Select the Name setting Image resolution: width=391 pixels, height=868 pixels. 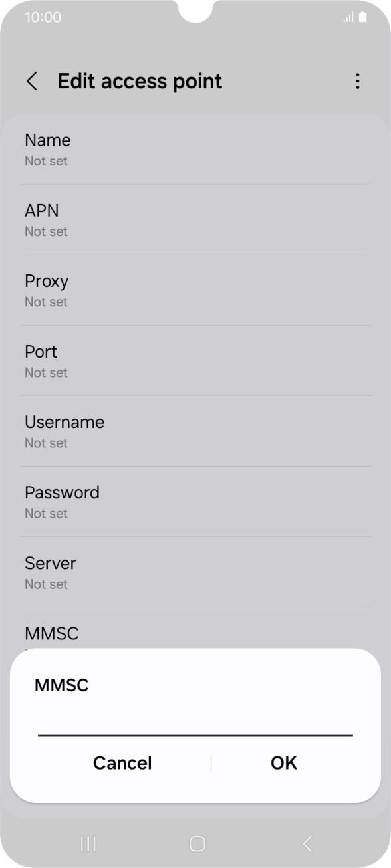click(195, 149)
